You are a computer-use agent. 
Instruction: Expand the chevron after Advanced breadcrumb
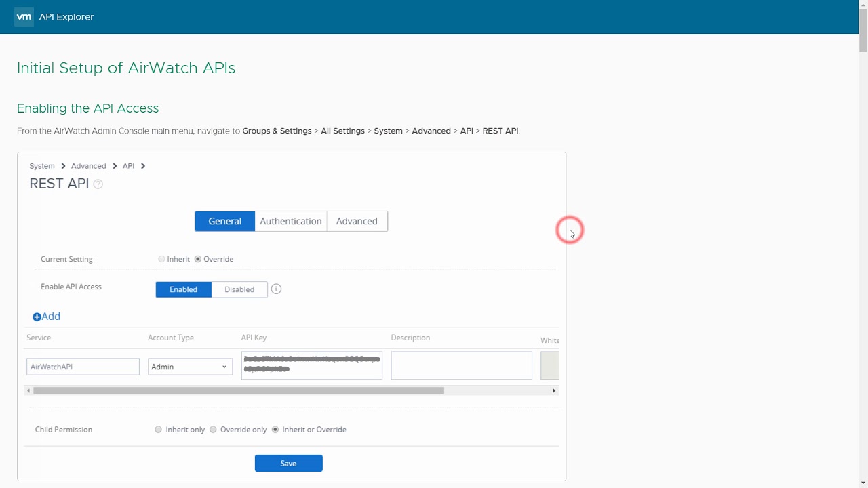115,166
